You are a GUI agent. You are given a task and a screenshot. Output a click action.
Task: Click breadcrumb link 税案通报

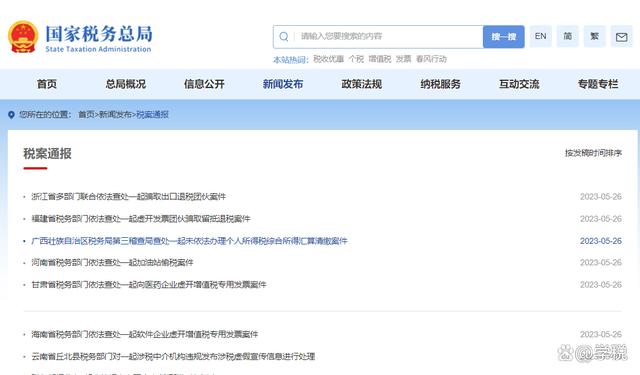click(x=152, y=115)
